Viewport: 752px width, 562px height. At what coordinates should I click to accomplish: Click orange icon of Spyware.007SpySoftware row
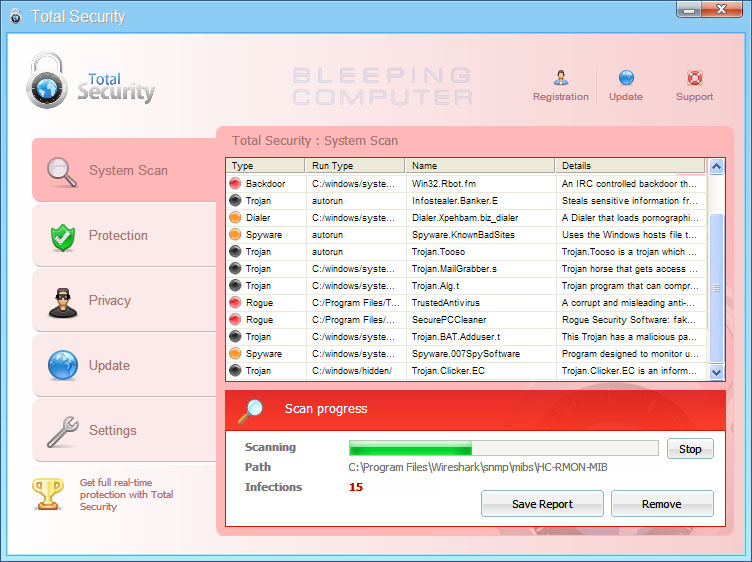[235, 353]
